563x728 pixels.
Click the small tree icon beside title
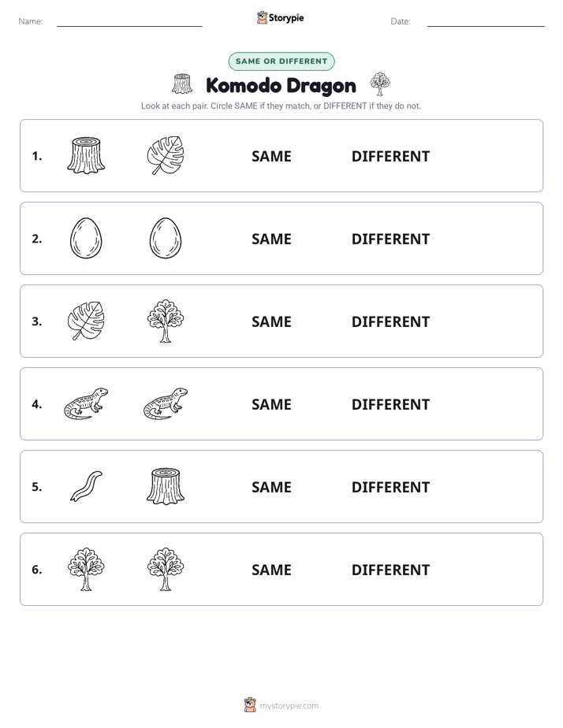380,84
